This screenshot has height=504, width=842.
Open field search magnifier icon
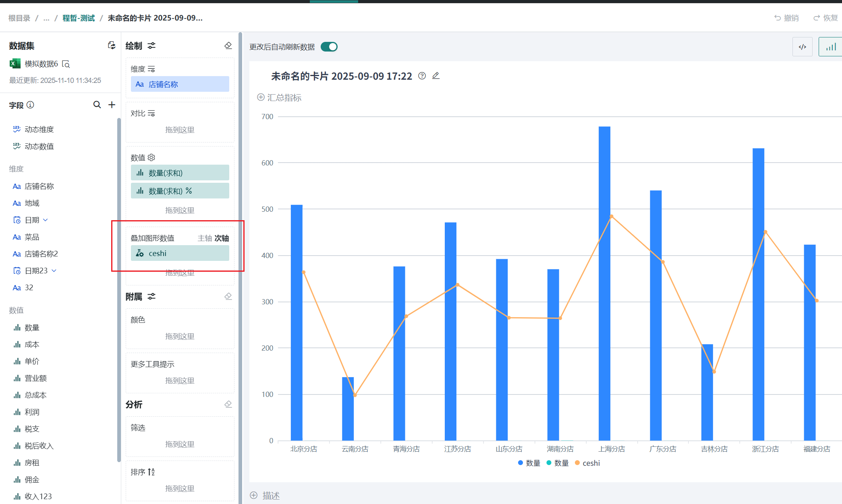pos(97,105)
